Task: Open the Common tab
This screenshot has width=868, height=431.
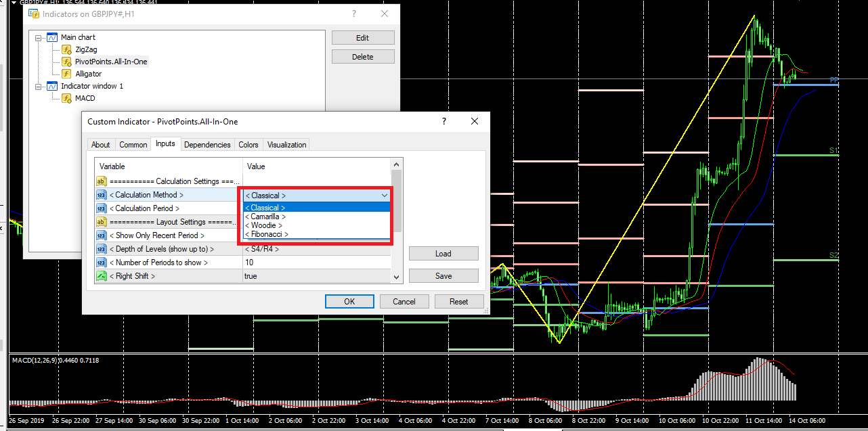Action: tap(133, 144)
